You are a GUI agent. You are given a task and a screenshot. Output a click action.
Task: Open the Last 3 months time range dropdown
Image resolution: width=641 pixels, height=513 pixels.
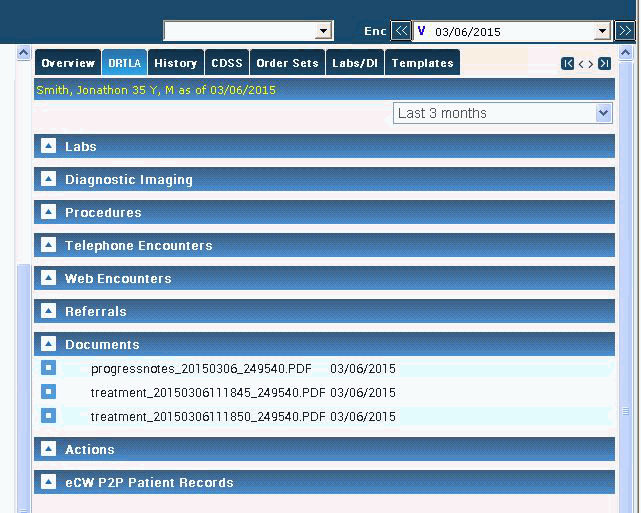coord(603,113)
